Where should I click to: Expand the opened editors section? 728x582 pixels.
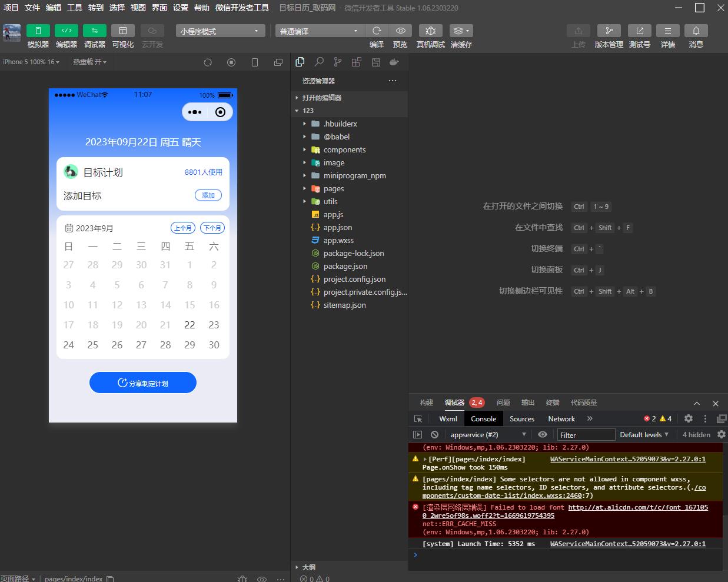coord(350,98)
